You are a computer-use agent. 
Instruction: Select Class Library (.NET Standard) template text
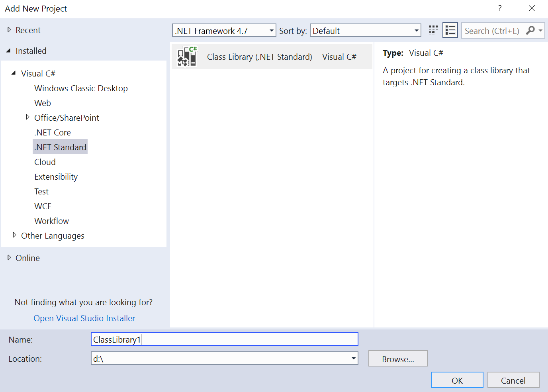click(x=259, y=57)
